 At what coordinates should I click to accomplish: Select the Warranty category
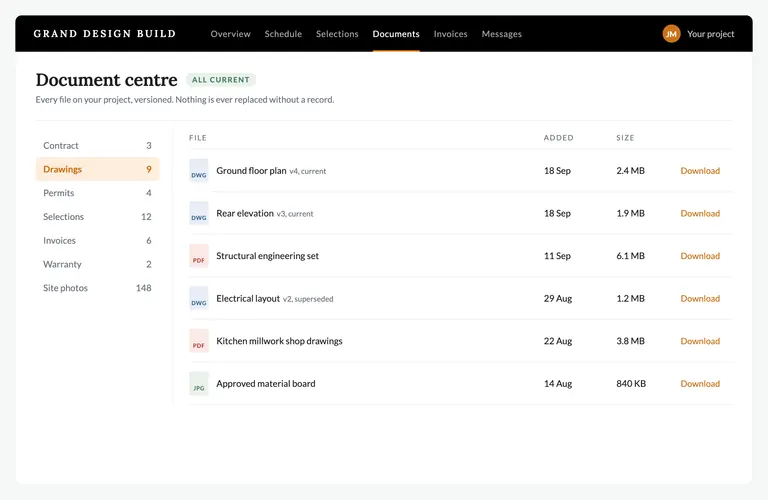click(97, 264)
